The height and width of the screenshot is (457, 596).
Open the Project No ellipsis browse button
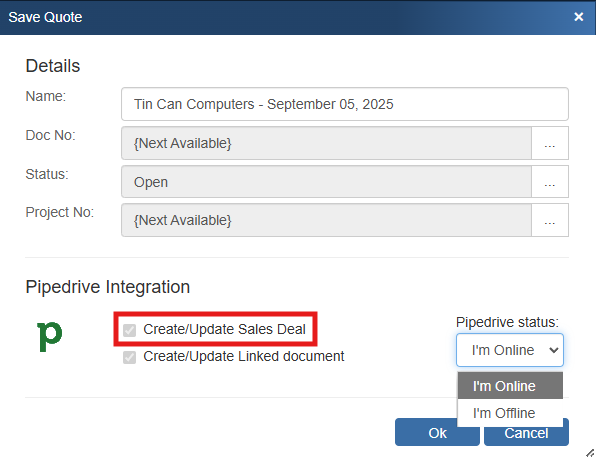(x=550, y=220)
